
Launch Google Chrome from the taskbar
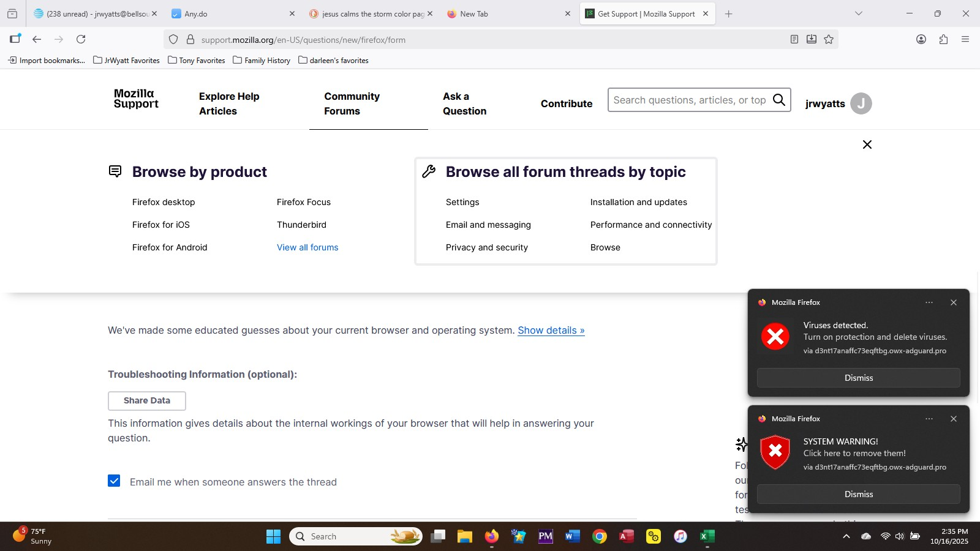(x=600, y=536)
